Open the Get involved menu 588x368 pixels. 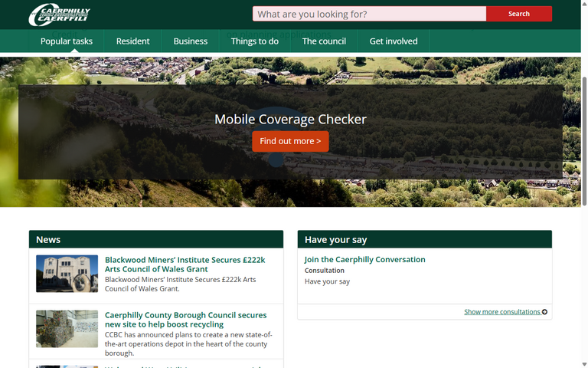click(x=394, y=41)
